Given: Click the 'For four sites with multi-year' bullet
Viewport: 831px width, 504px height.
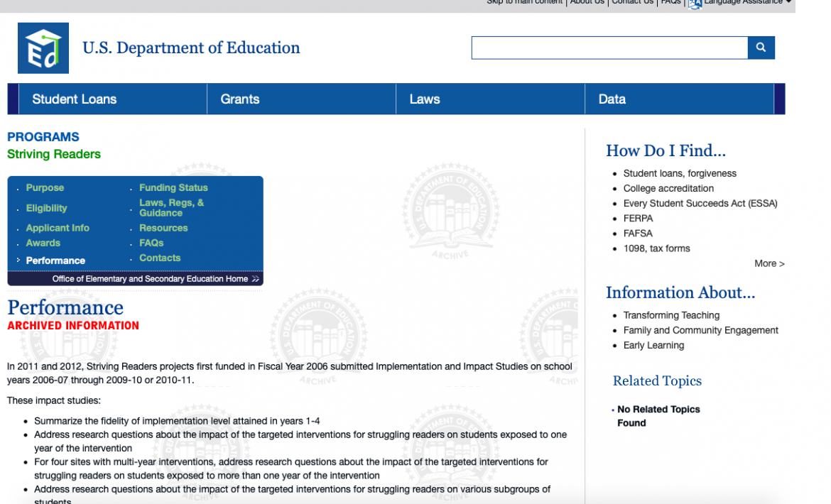Looking at the screenshot, I should 291,469.
